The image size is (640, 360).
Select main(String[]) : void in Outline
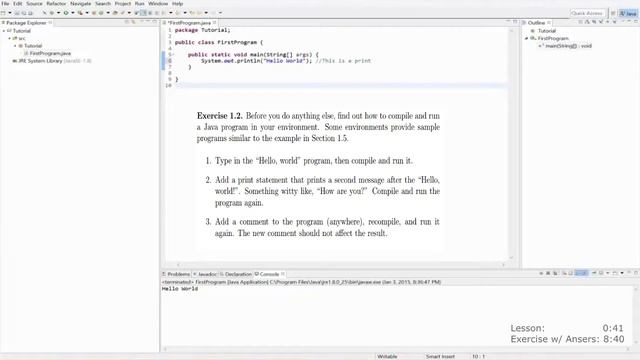(x=565, y=46)
